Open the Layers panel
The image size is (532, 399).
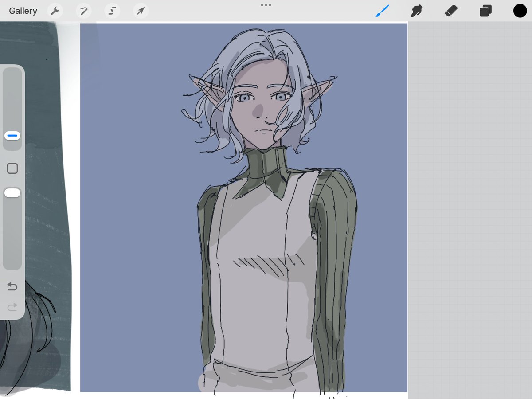(x=485, y=11)
